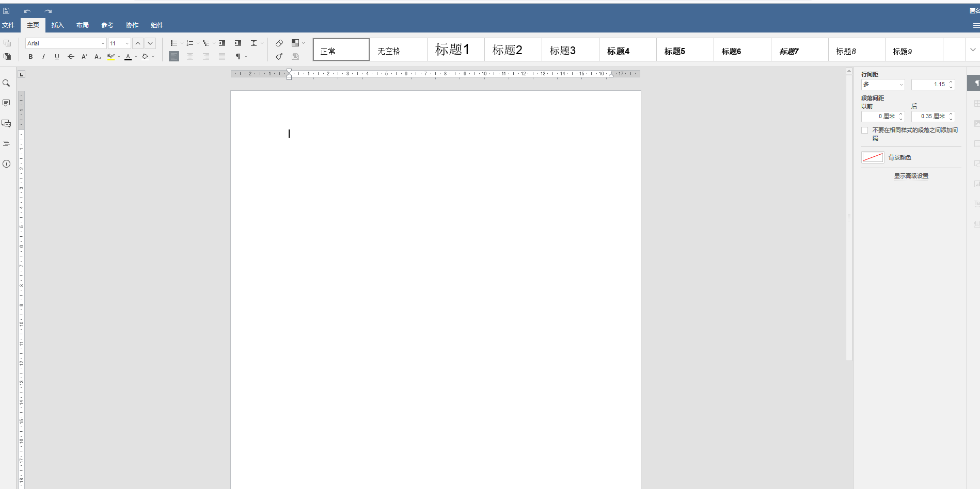Apply the black font color
The image size is (980, 489).
coord(128,57)
